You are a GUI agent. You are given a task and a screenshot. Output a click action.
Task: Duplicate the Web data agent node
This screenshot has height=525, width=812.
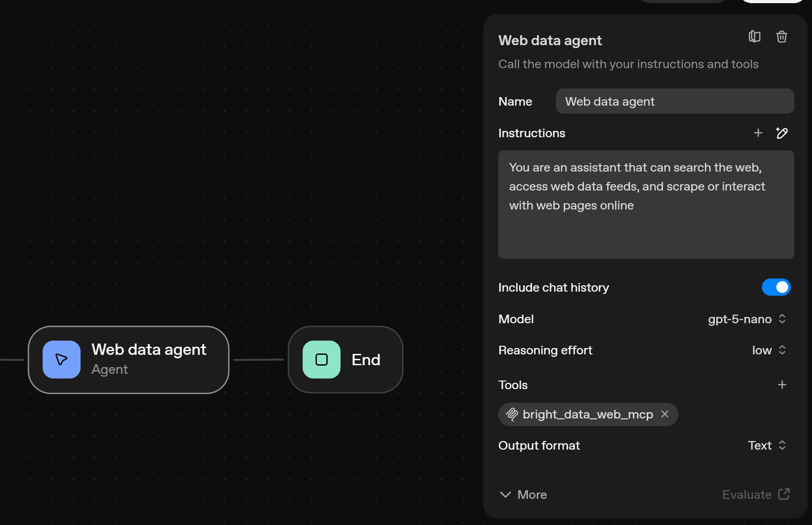pos(755,37)
